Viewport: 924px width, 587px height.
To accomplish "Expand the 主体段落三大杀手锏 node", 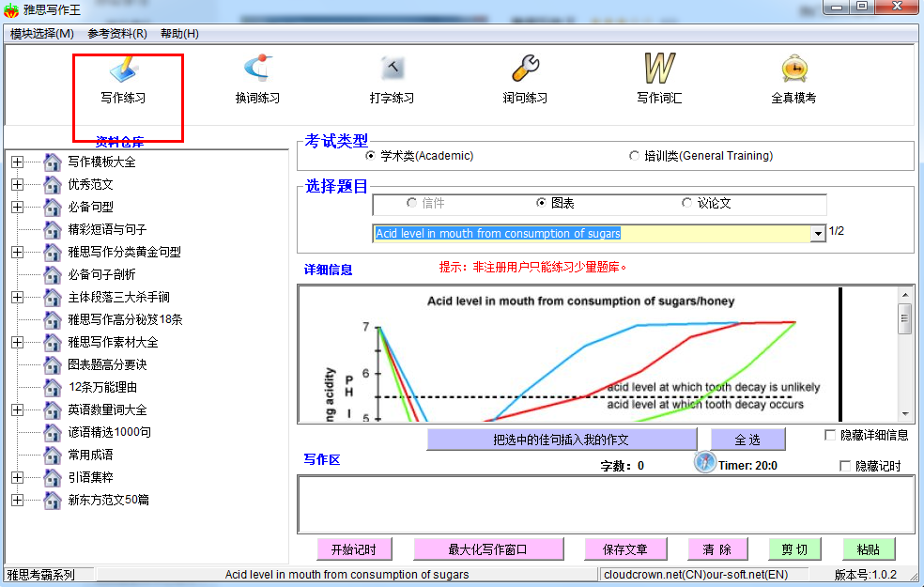I will coord(17,297).
